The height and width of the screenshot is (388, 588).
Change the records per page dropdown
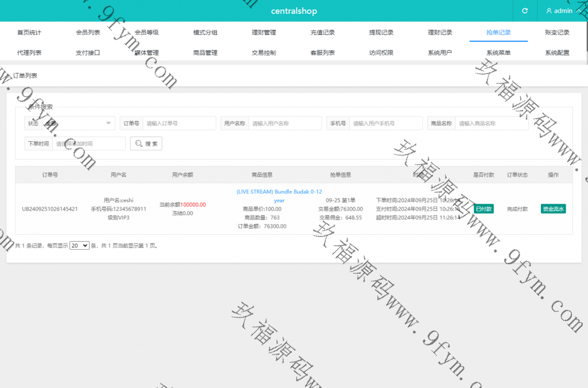pyautogui.click(x=79, y=245)
